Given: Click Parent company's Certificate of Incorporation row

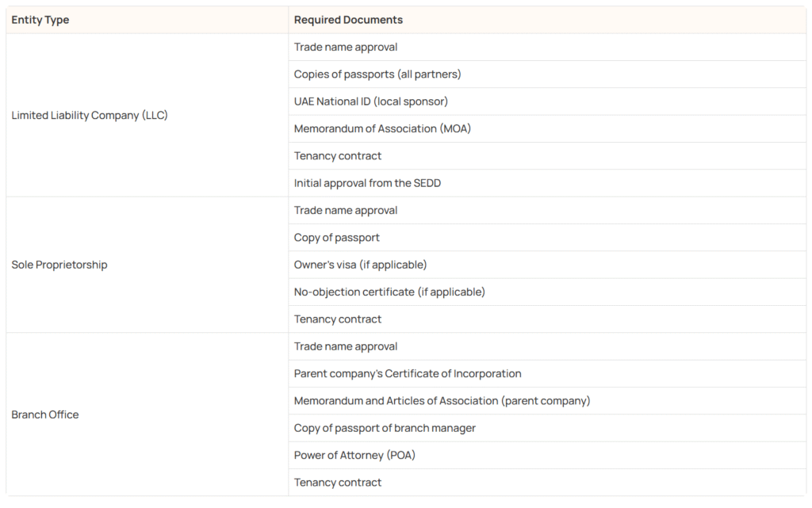Looking at the screenshot, I should [x=547, y=373].
